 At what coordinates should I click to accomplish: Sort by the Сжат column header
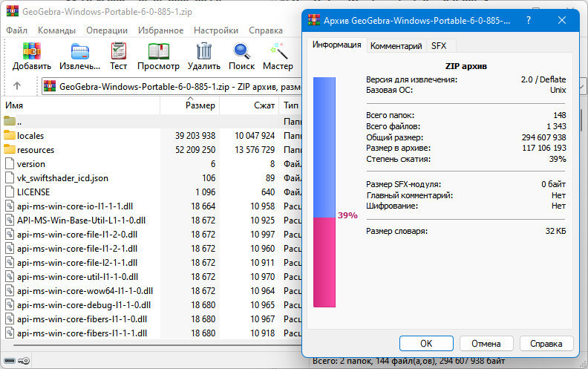coord(249,105)
